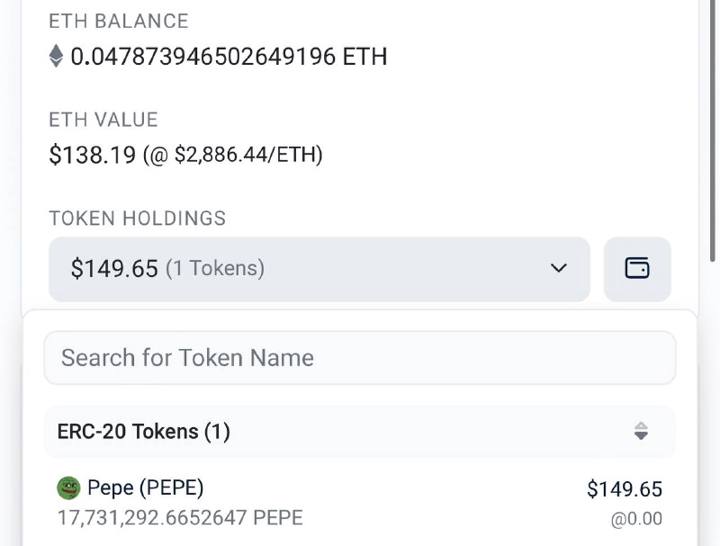This screenshot has height=546, width=720.
Task: Click the ETH BALANCE heading label
Action: [x=118, y=21]
